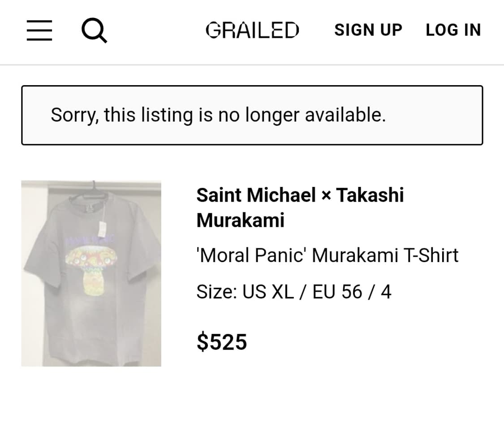Screen dimensions: 504x423
Task: Click the × symbol between designer names
Action: click(326, 196)
